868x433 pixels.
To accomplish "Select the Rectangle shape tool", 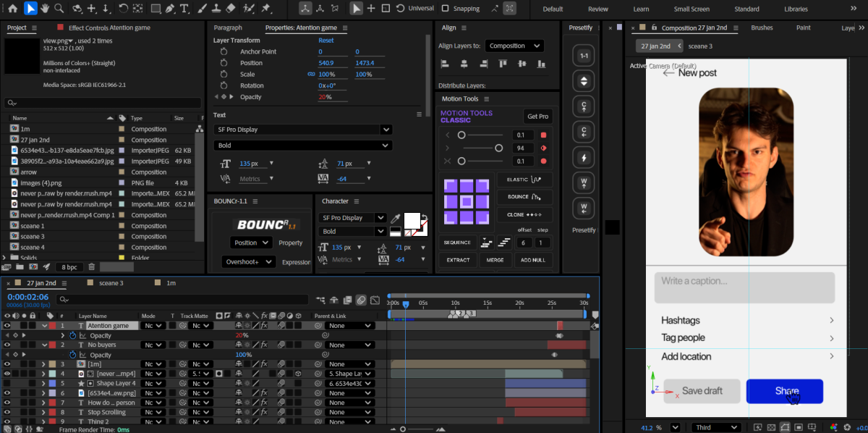I will (x=156, y=9).
